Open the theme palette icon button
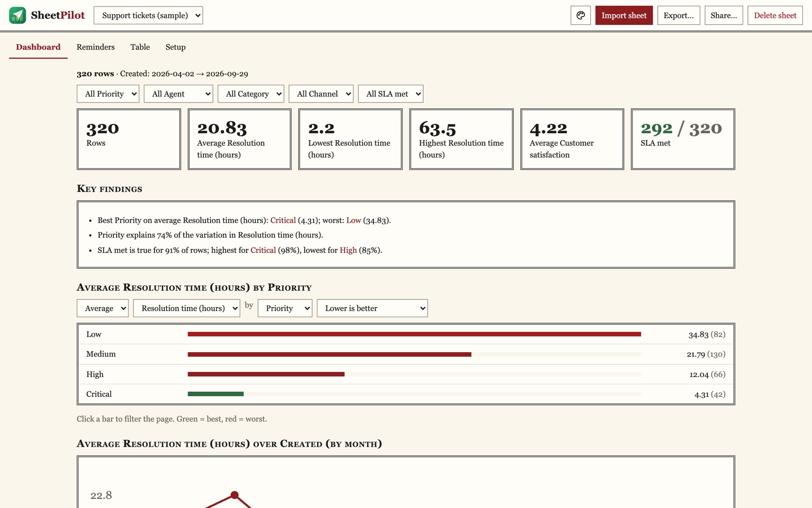 tap(581, 15)
